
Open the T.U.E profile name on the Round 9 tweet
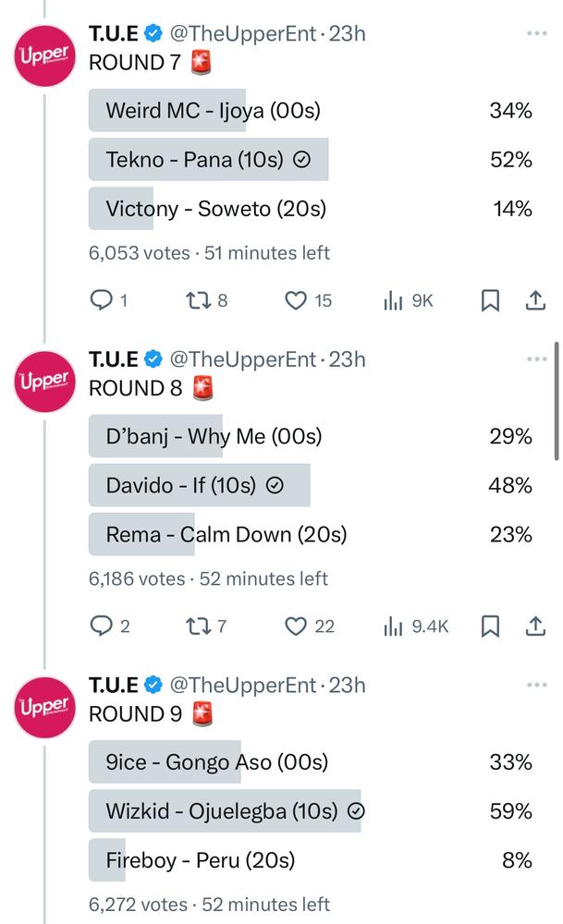click(x=113, y=686)
